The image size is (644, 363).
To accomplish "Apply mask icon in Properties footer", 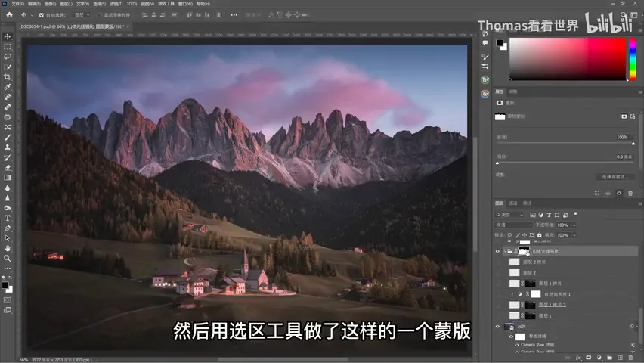I will click(608, 193).
